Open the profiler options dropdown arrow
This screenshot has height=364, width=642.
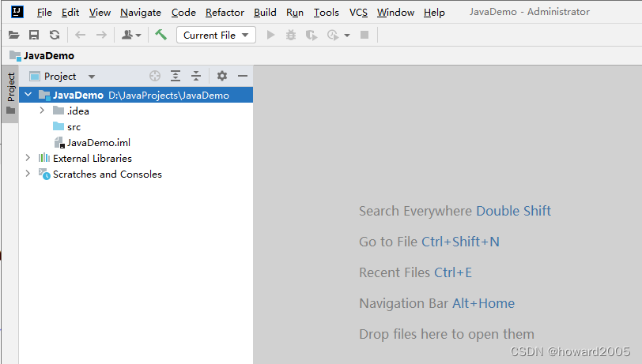pos(347,36)
